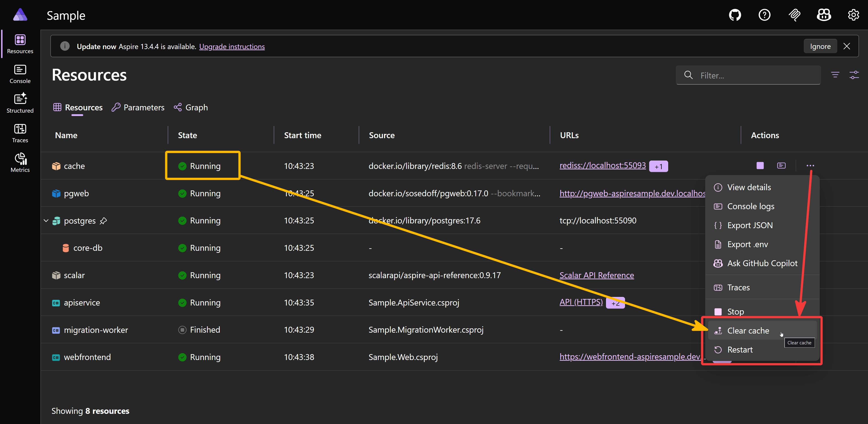868x424 pixels.
Task: Open the Scalar API Reference link
Action: pos(597,275)
